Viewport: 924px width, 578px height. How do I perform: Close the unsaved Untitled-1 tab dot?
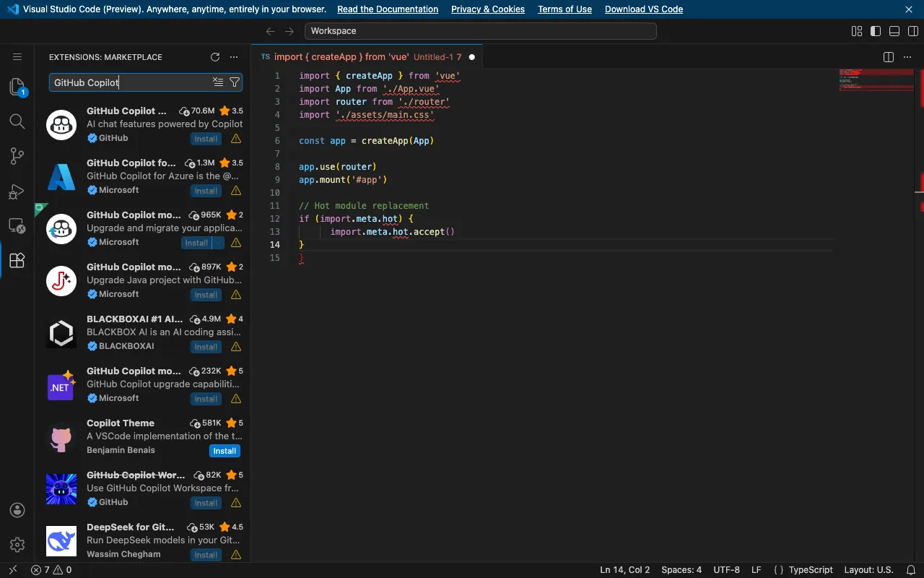tap(472, 57)
